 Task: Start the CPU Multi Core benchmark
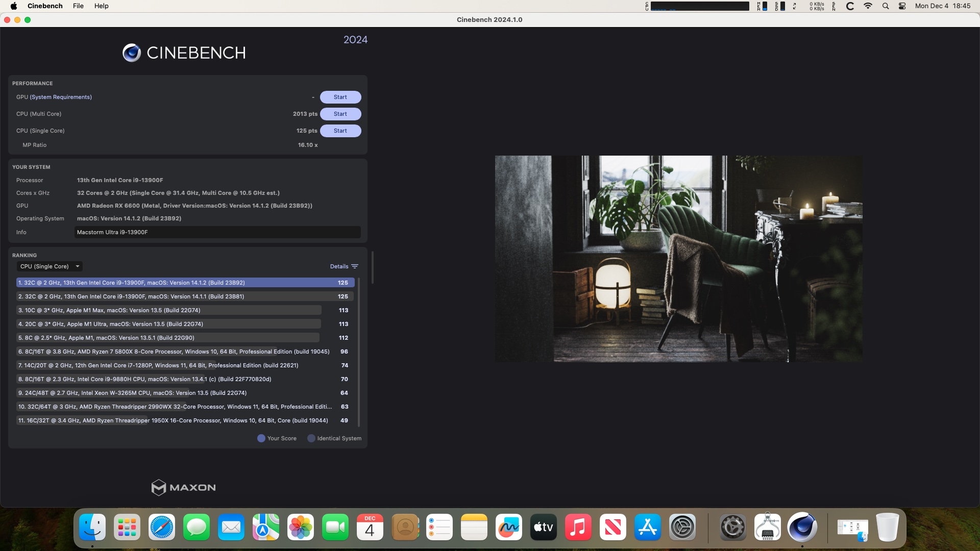coord(340,114)
